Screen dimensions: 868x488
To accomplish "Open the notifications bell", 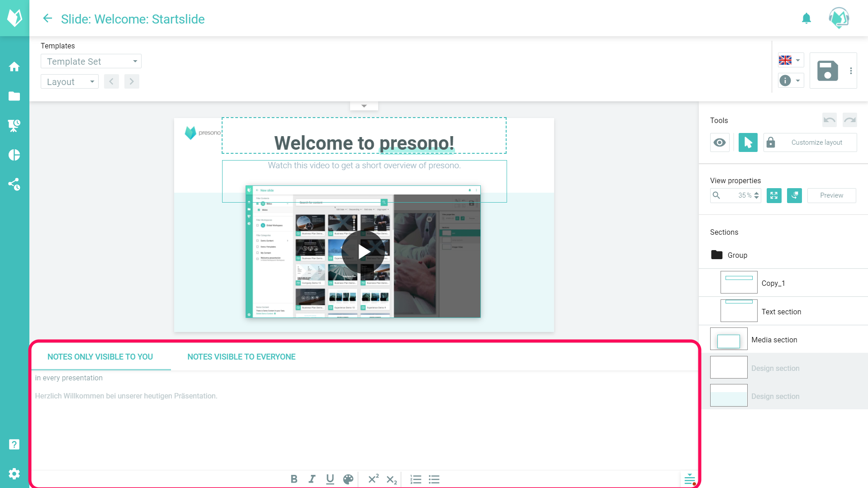I will click(806, 19).
